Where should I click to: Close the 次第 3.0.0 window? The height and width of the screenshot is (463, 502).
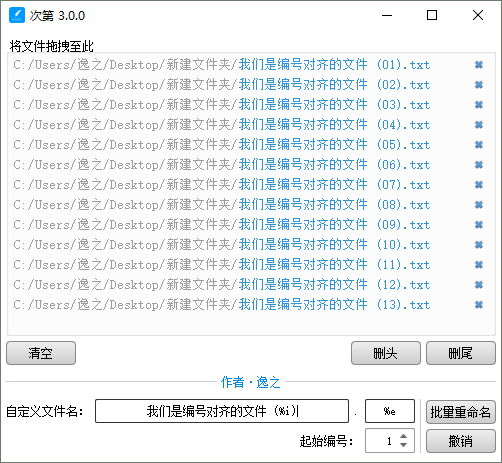[478, 15]
